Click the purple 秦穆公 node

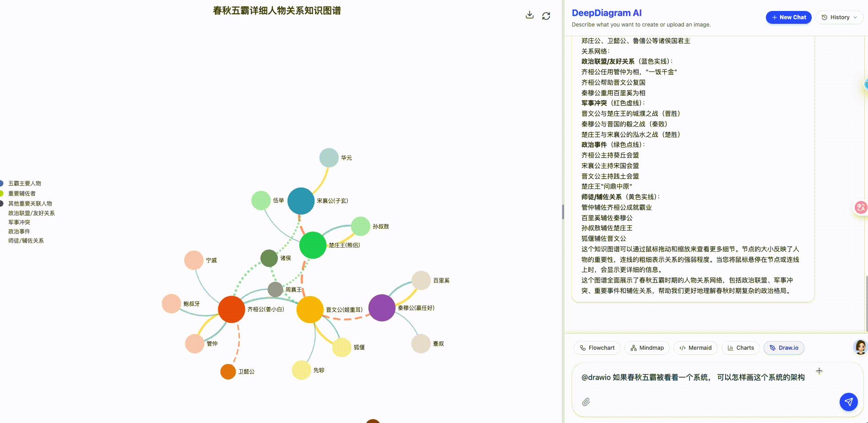click(x=382, y=308)
